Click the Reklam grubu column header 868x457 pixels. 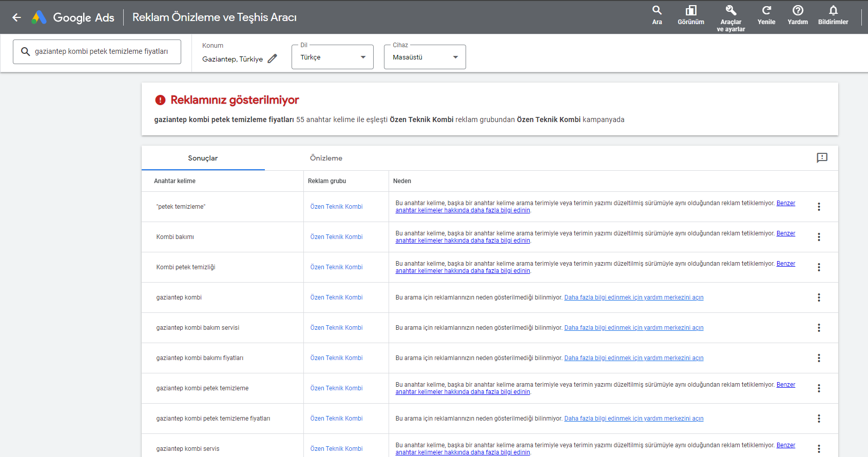327,181
